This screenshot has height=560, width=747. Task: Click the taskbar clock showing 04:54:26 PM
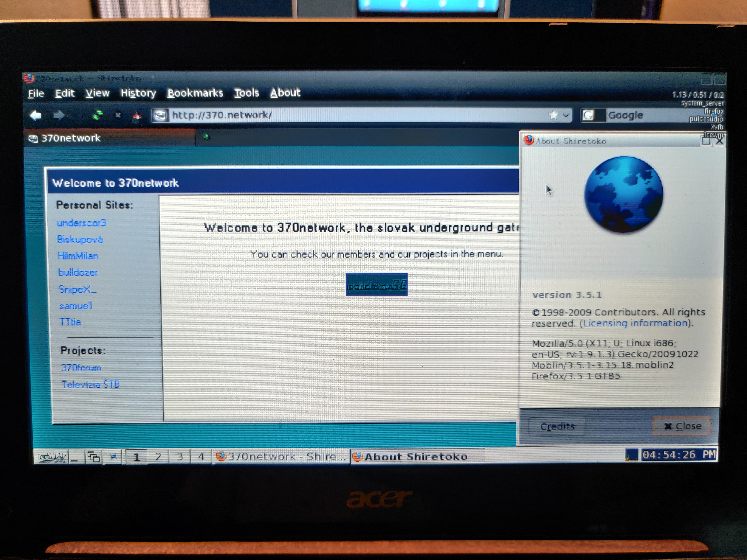pos(679,454)
